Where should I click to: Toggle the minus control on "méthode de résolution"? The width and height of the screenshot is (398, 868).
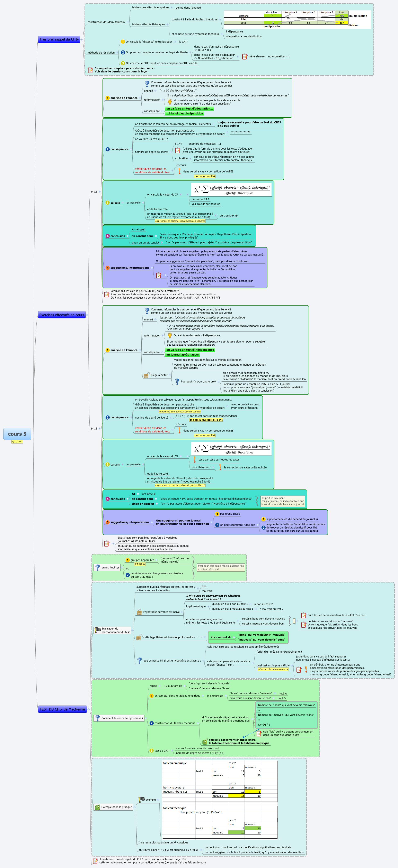point(117,53)
